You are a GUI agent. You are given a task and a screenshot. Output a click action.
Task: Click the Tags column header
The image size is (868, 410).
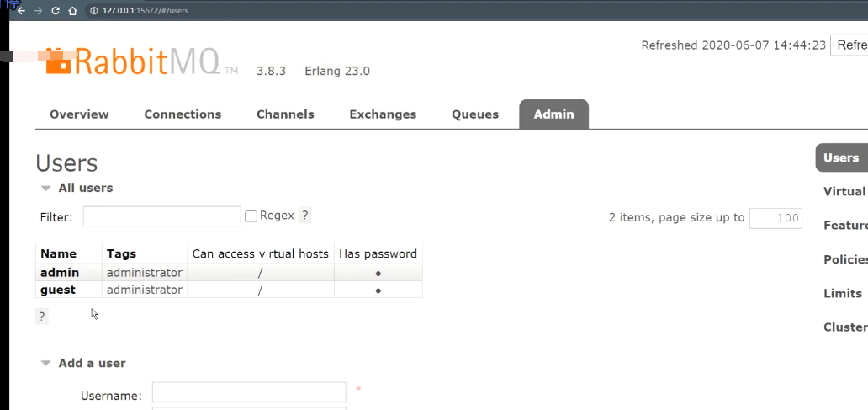coord(122,253)
